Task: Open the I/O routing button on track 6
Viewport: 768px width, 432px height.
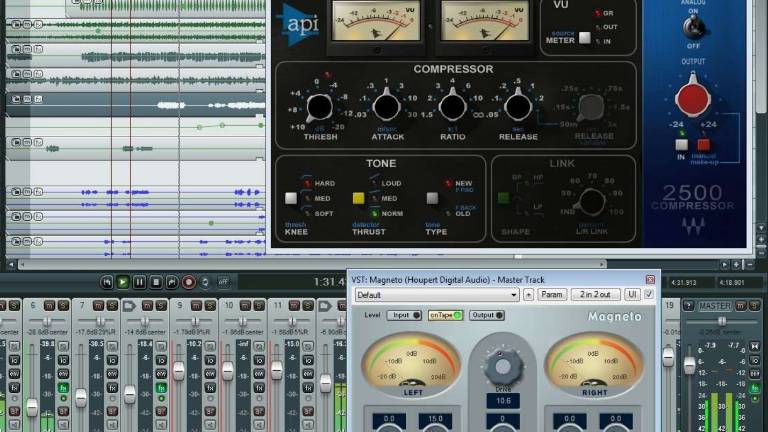Action: (x=63, y=360)
